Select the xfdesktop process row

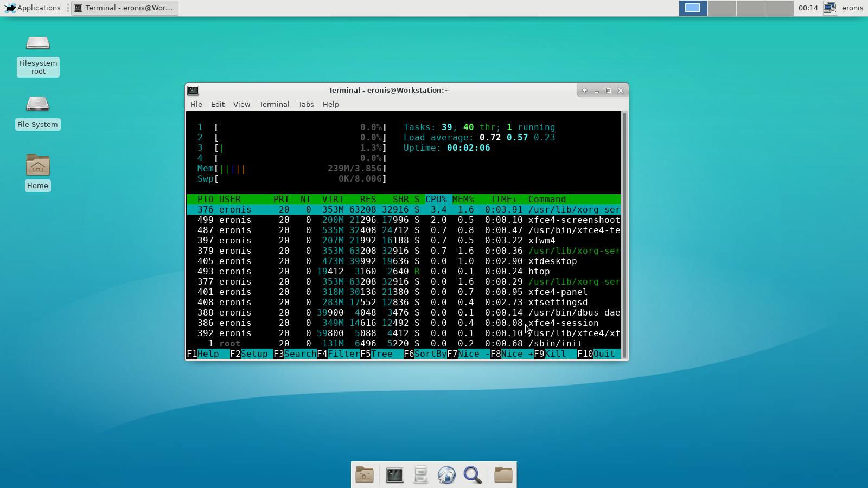coord(404,261)
